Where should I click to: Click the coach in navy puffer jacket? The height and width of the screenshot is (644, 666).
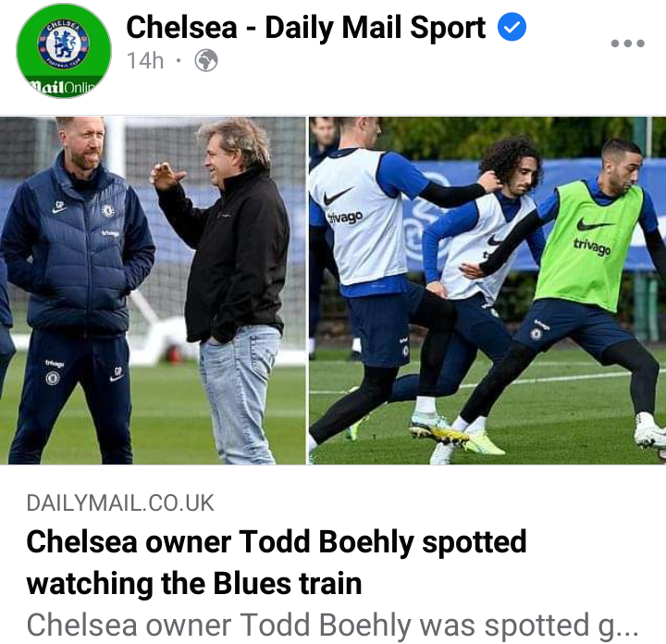click(x=77, y=289)
